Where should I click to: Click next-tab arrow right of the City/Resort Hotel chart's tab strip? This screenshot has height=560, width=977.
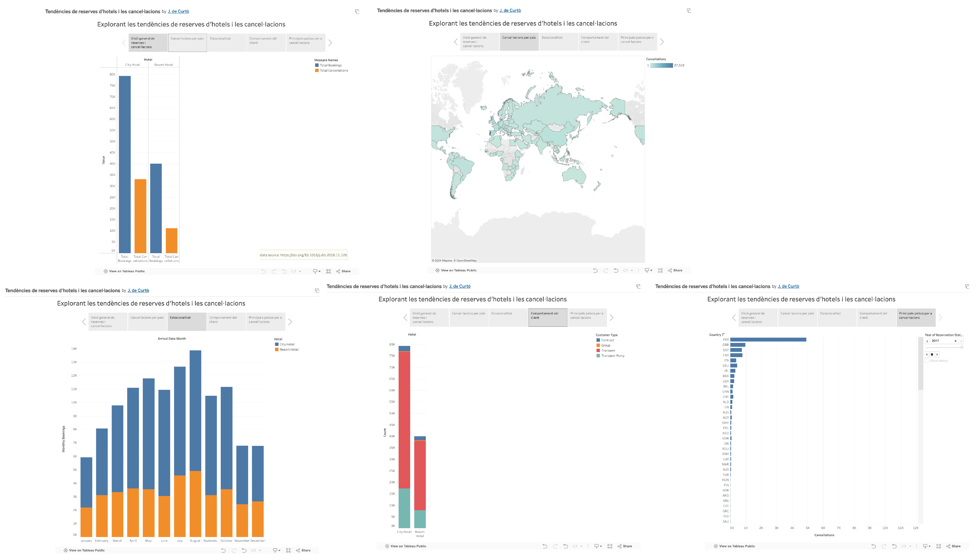tap(330, 43)
